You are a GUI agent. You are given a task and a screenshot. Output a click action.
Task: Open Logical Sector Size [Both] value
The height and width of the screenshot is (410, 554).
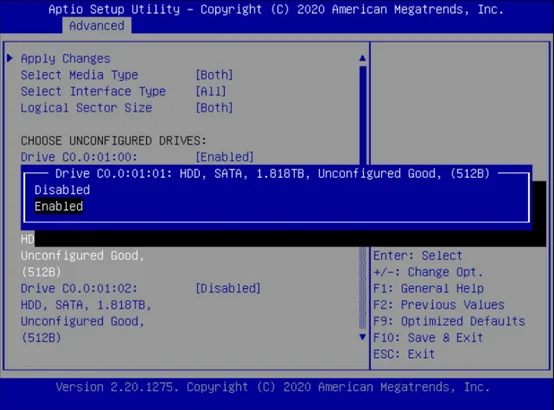click(214, 108)
